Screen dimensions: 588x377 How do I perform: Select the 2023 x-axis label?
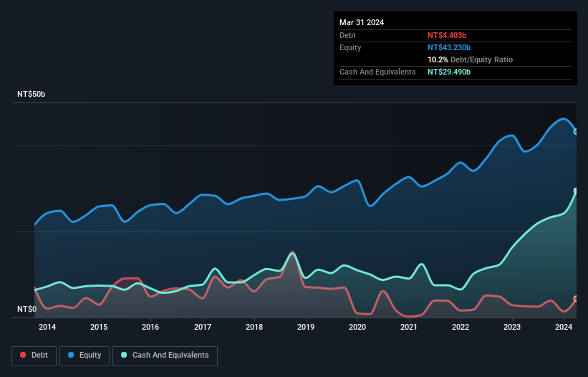pyautogui.click(x=512, y=327)
